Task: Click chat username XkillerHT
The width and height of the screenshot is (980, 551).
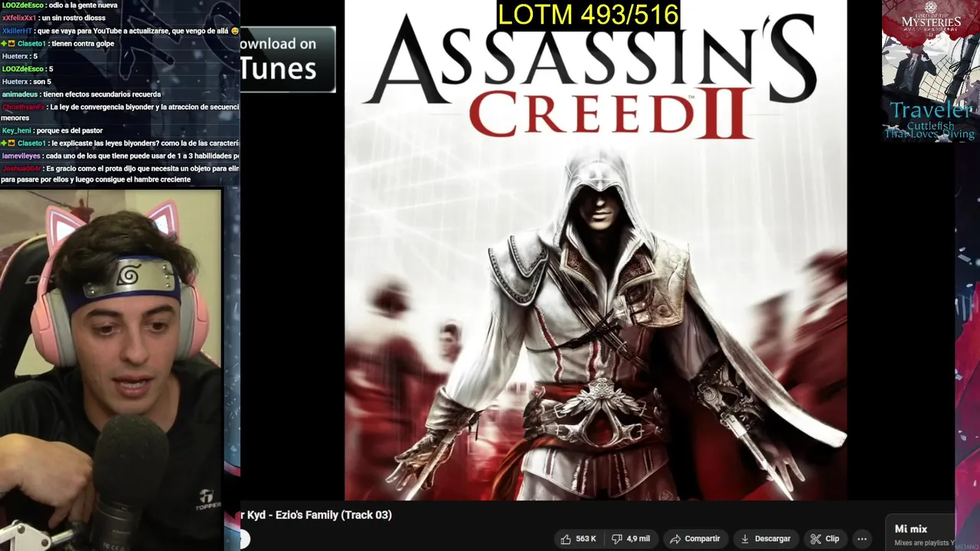Action: [17, 31]
